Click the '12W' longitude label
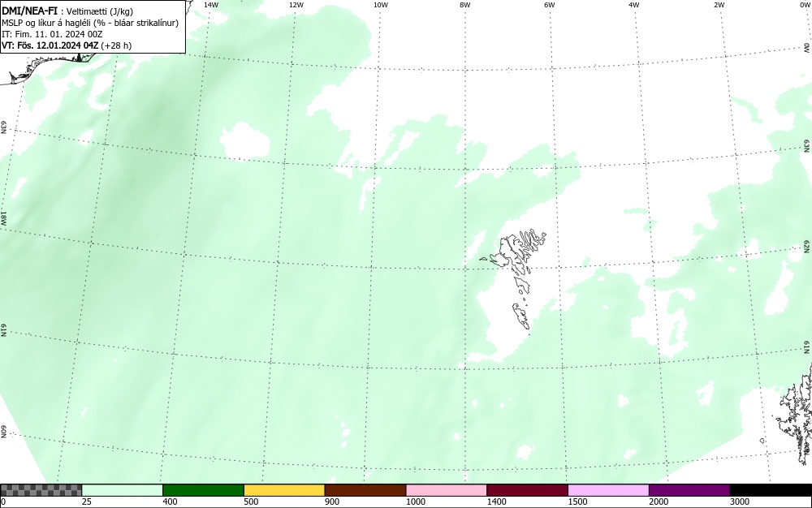 [296, 5]
